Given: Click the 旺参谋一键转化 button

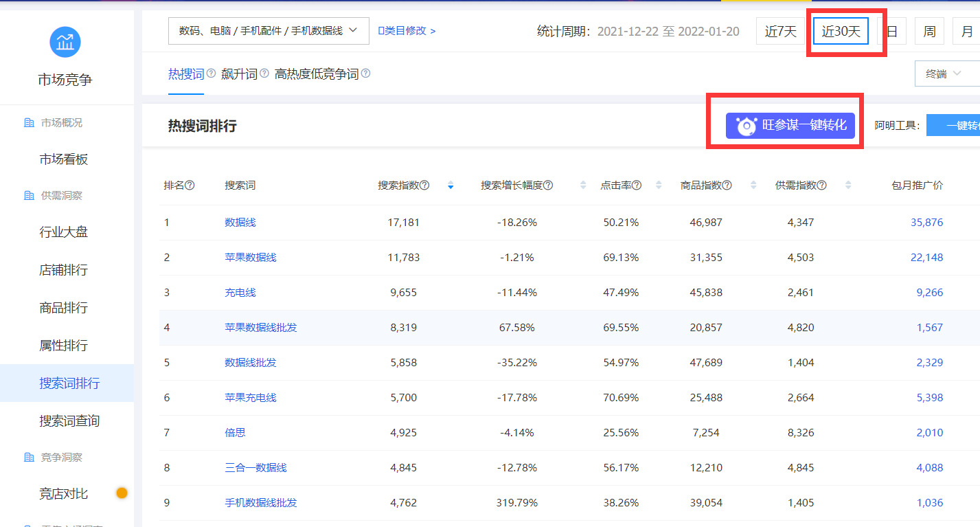Looking at the screenshot, I should pos(790,126).
